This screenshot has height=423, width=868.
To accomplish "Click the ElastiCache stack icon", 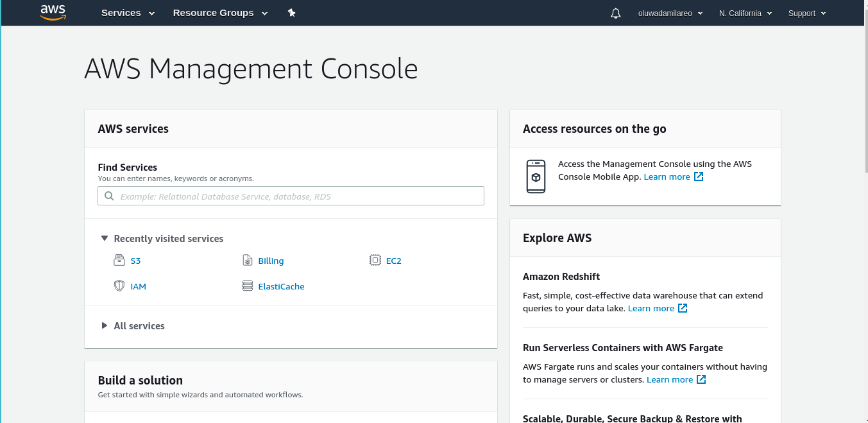I will (248, 286).
